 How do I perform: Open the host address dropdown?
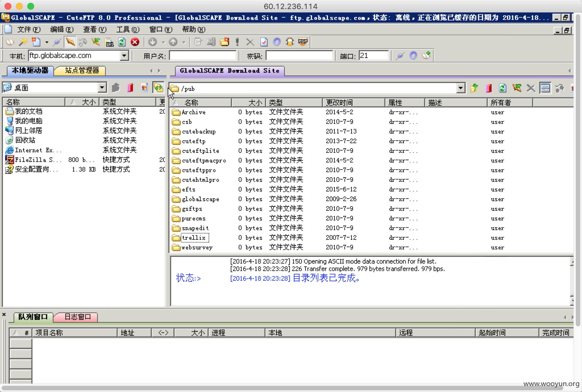click(x=124, y=56)
